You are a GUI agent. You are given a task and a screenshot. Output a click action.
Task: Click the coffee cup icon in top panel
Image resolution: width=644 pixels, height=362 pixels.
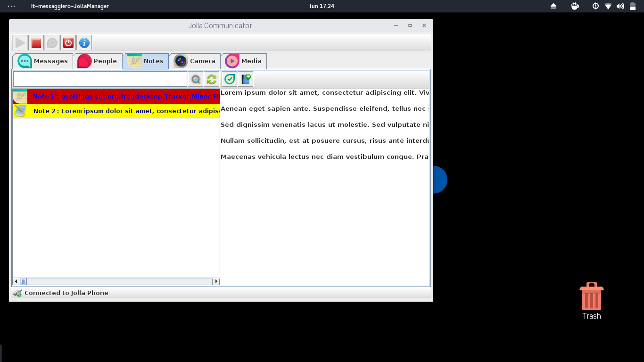click(x=575, y=6)
